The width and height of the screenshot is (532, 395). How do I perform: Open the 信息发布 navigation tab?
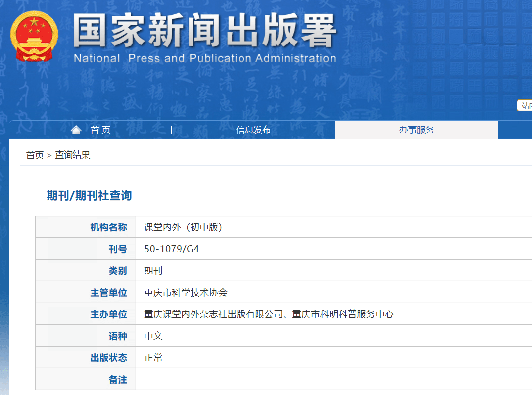[253, 130]
